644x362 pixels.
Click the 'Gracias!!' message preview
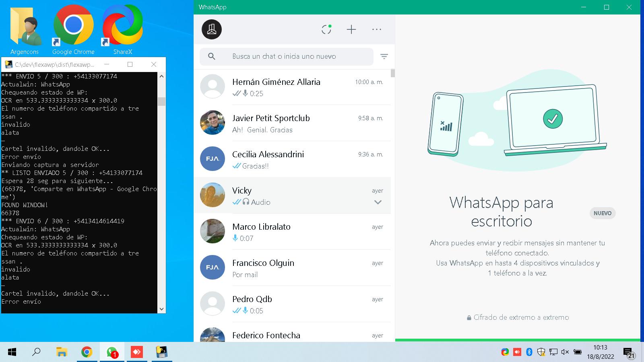click(x=255, y=166)
